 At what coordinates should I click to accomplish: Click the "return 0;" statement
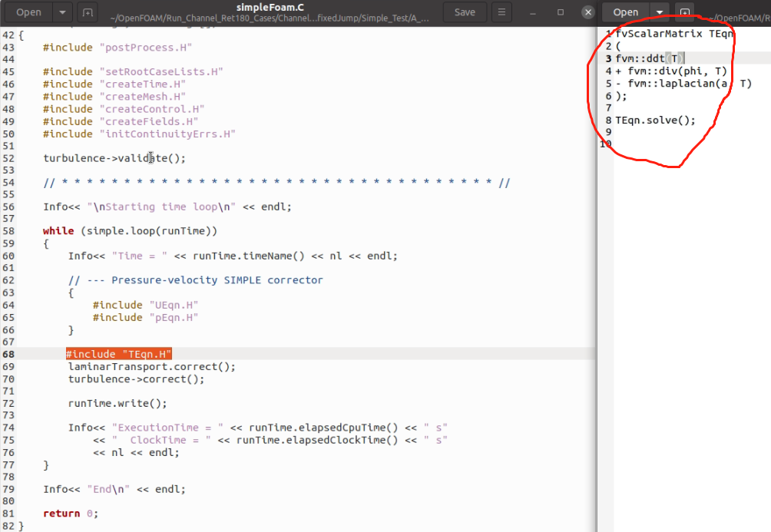pos(71,514)
